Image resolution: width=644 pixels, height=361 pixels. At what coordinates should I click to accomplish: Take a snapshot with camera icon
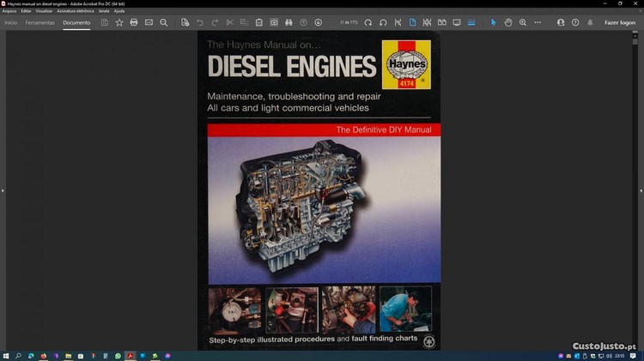[274, 22]
